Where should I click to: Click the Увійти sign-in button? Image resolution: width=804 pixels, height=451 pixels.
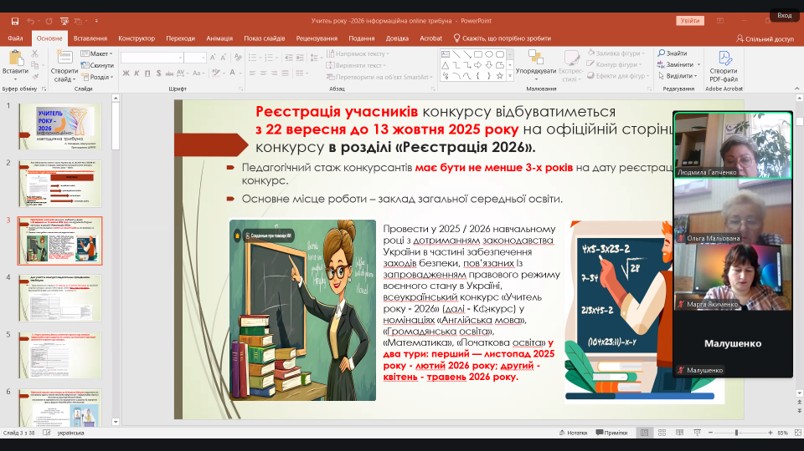point(690,20)
